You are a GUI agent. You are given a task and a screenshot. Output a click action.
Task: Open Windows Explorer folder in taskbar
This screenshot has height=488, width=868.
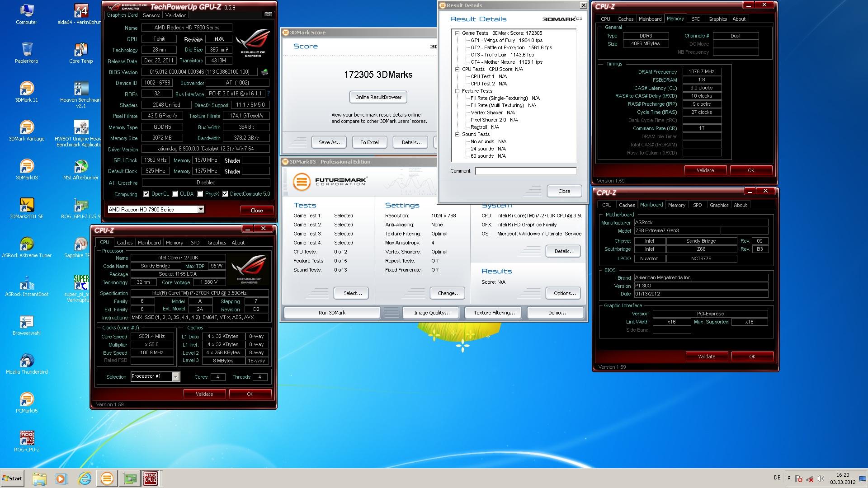(x=39, y=479)
